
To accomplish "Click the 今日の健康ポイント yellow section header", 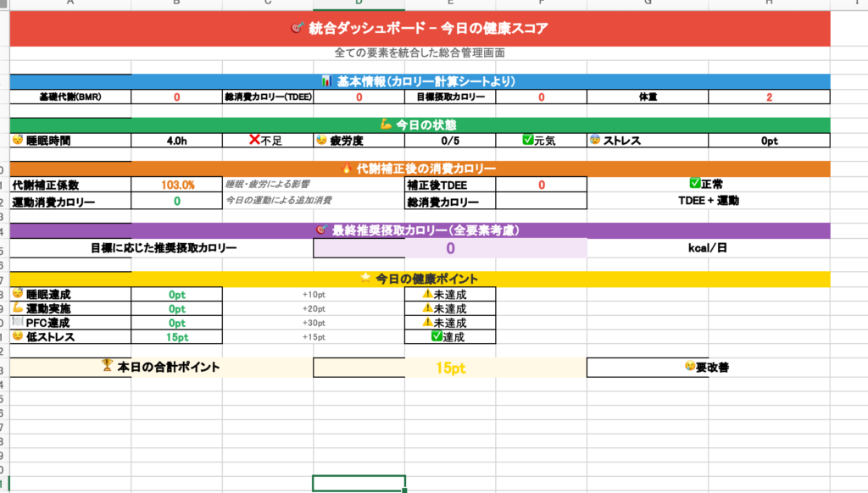I will click(420, 279).
